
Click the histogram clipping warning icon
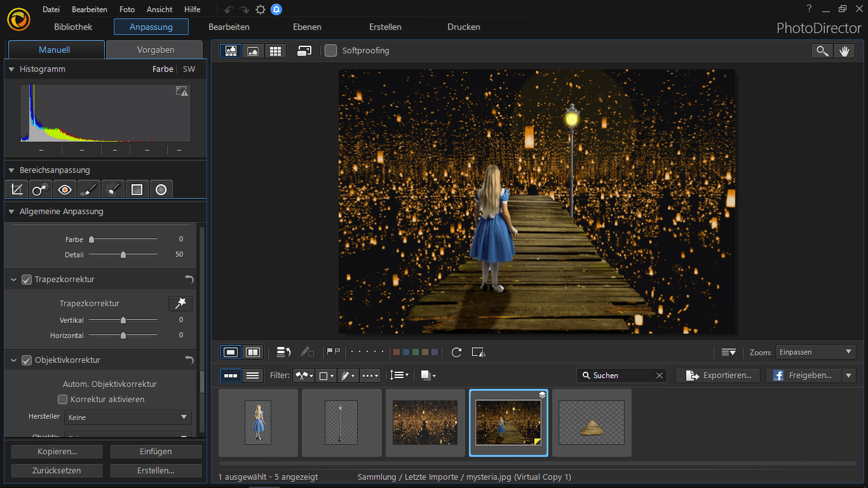(x=182, y=91)
